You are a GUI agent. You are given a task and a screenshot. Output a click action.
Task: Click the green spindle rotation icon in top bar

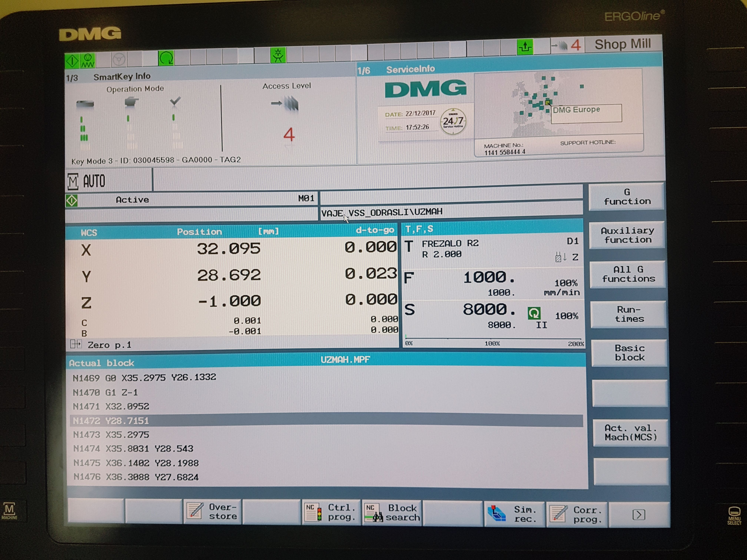tap(166, 58)
